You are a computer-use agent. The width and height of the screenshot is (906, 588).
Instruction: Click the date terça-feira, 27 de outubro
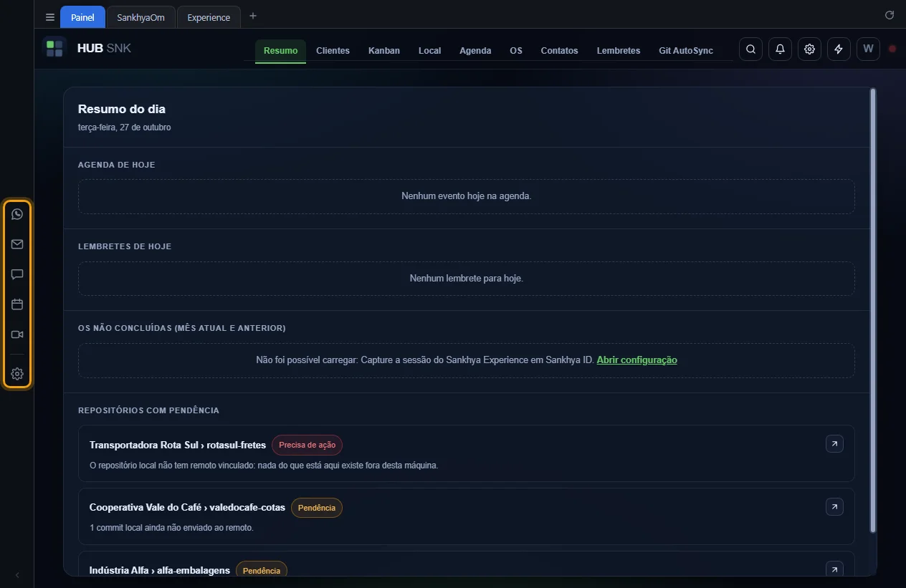pos(125,127)
